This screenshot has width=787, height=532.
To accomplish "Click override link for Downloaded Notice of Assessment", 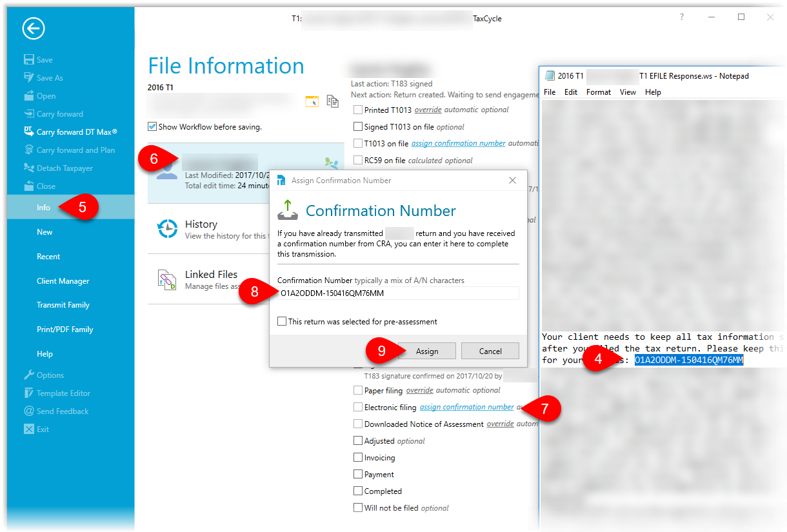I will click(500, 424).
